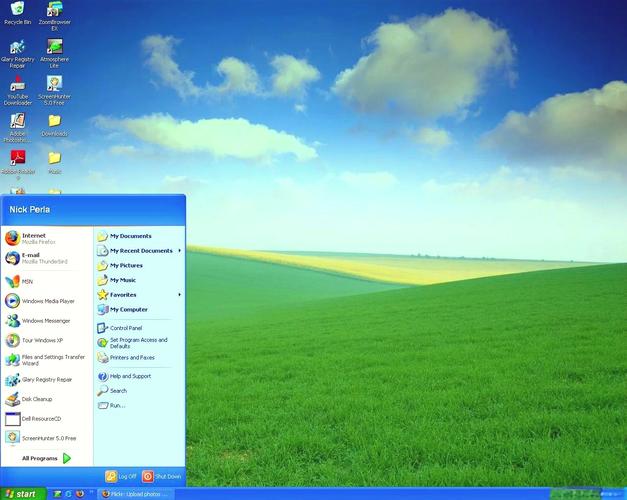Viewport: 627px width, 500px height.
Task: Switch to Flickr Upload photos taskbar window
Action: [x=137, y=494]
